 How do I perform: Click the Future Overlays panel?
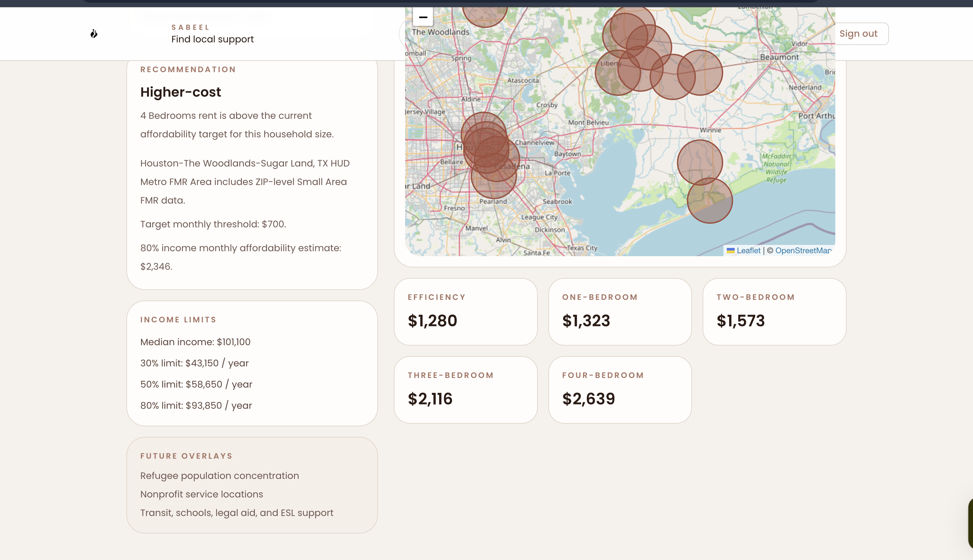click(x=252, y=485)
